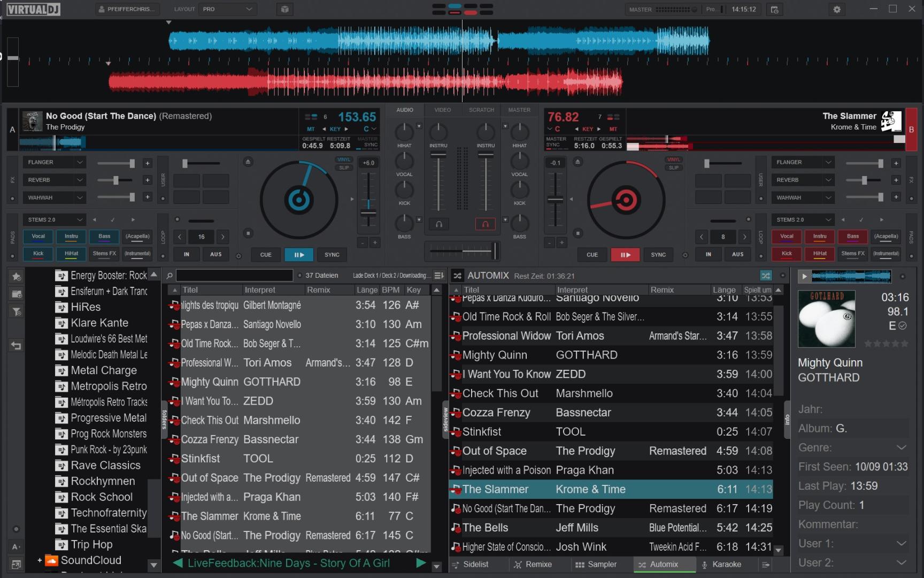Click the Automix header shuffle icon

pyautogui.click(x=458, y=276)
